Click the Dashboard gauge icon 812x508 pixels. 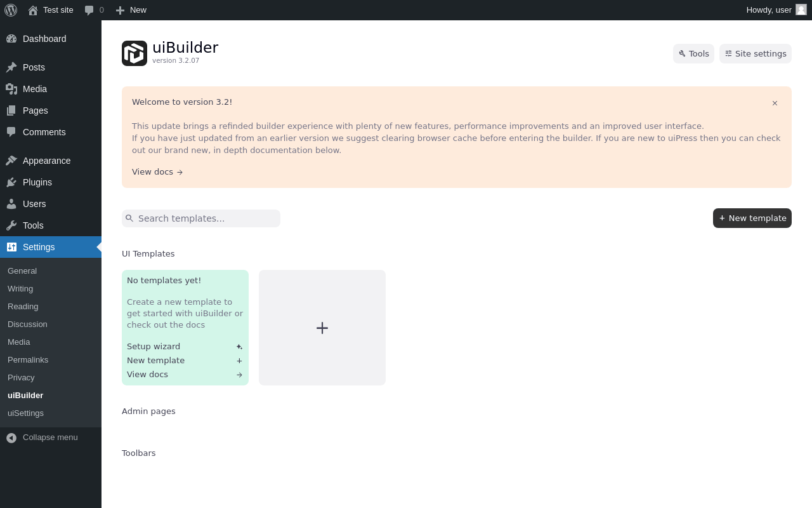point(11,39)
